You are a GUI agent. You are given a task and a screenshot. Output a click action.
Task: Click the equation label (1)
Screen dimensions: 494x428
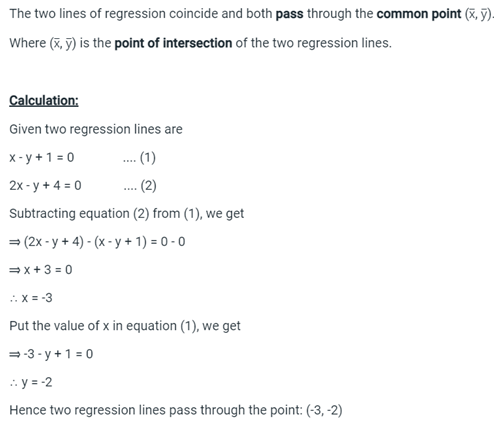click(148, 158)
